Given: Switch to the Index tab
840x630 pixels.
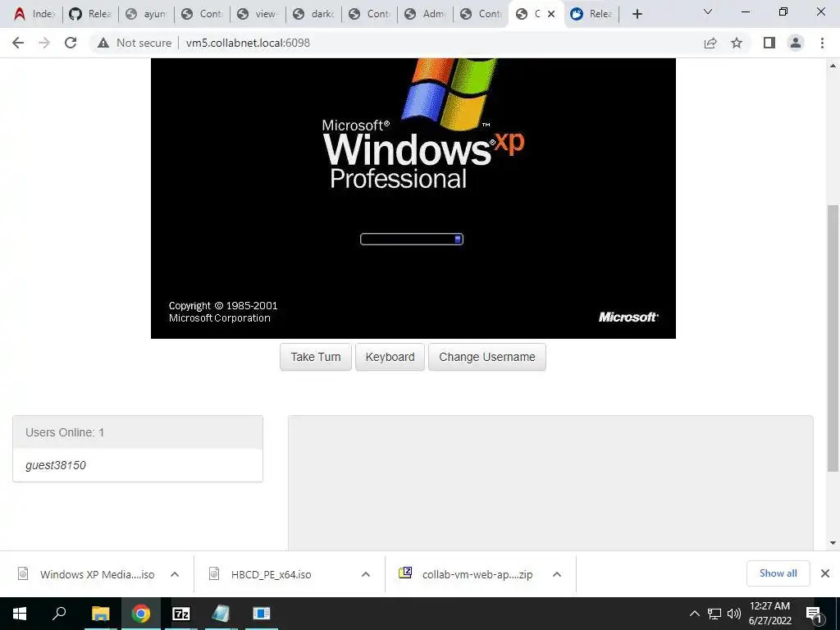Looking at the screenshot, I should point(34,14).
